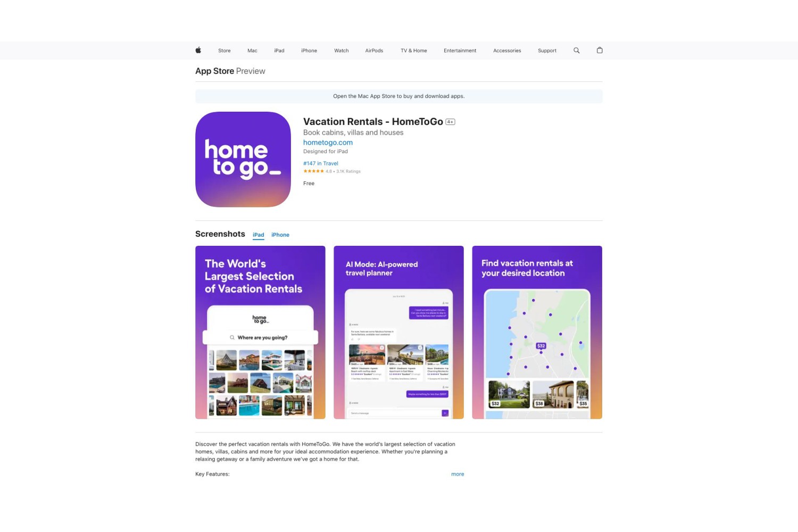
Task: Open the iPhone nav menu item
Action: [x=309, y=51]
